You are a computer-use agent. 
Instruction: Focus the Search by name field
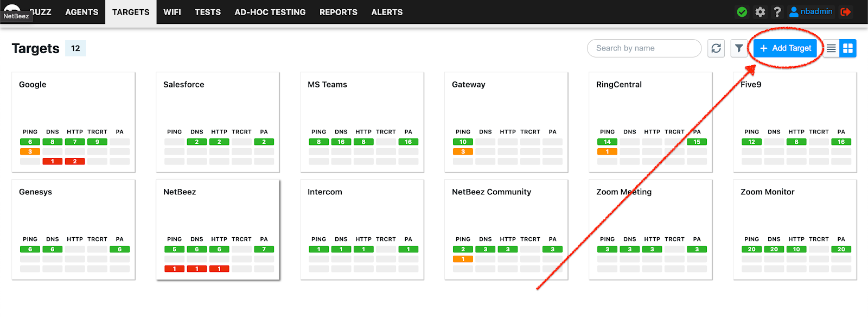pyautogui.click(x=644, y=48)
